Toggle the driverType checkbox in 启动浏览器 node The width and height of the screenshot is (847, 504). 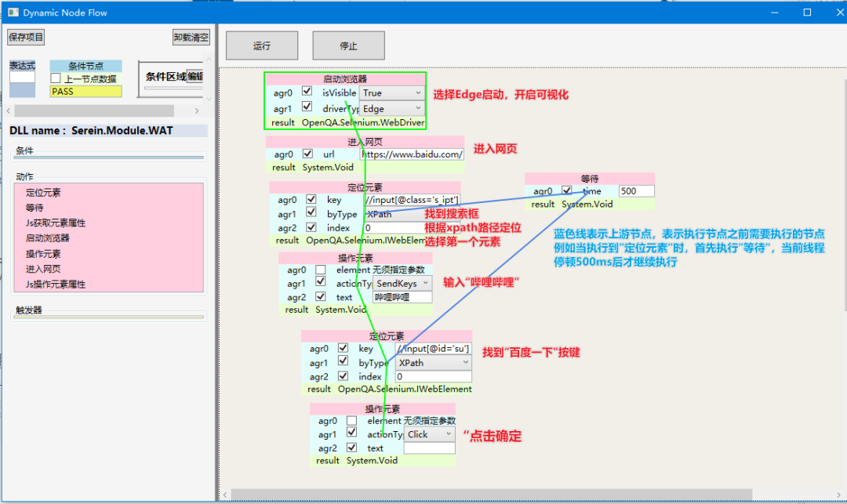pyautogui.click(x=307, y=107)
